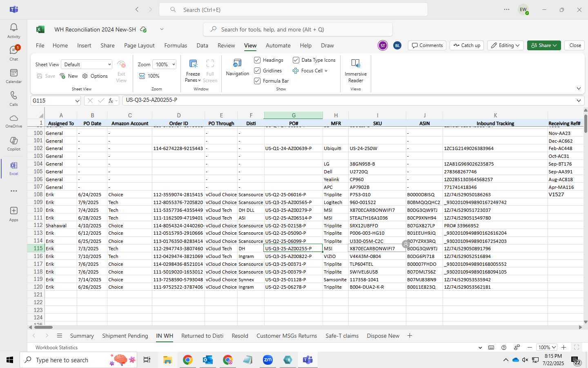
Task: Click the Catch up button
Action: click(467, 45)
